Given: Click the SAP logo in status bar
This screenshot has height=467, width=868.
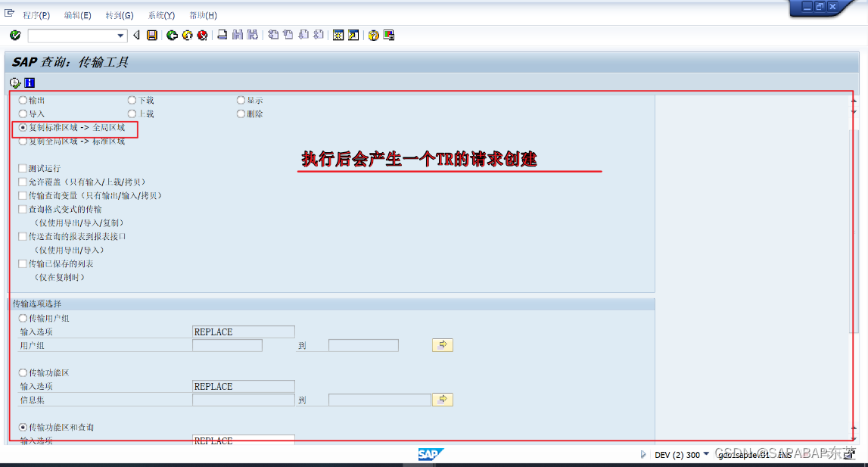Looking at the screenshot, I should pos(430,454).
